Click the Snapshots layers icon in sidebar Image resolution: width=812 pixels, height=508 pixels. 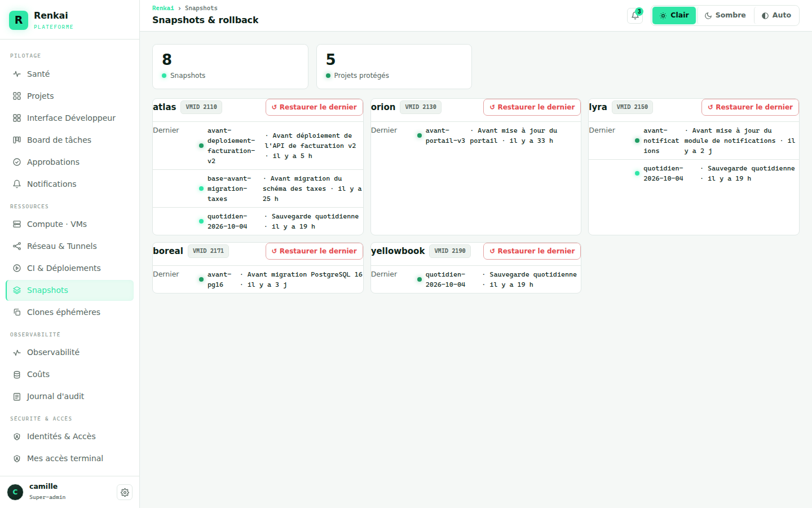(17, 290)
